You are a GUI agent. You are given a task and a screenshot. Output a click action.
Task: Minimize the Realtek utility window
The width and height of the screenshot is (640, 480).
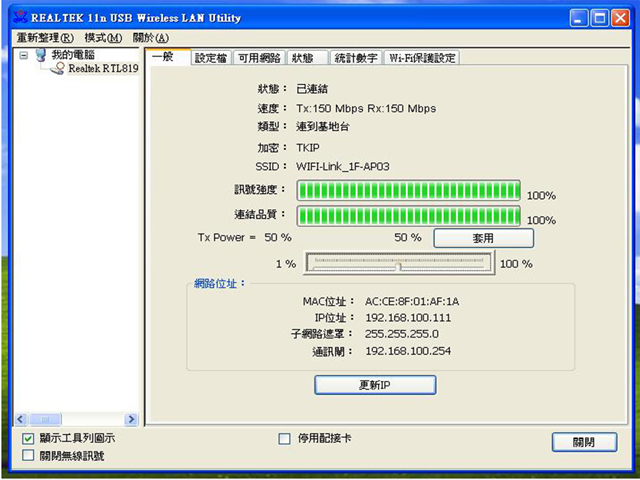579,18
